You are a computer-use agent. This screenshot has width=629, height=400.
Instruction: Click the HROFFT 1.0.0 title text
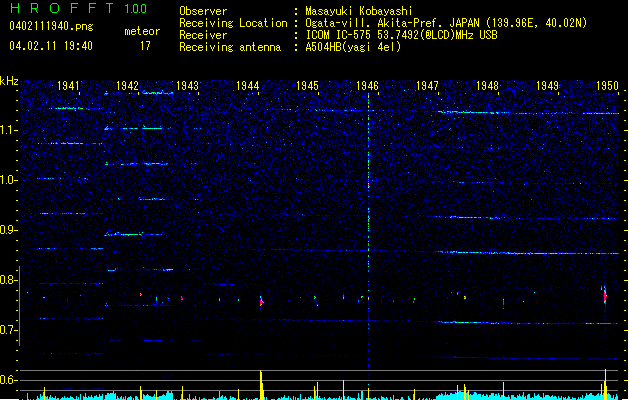click(79, 8)
